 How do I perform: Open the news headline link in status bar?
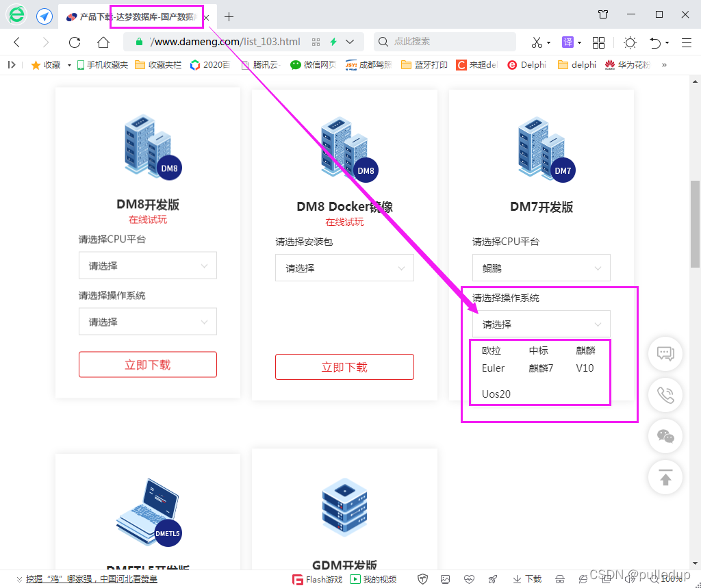(x=92, y=579)
